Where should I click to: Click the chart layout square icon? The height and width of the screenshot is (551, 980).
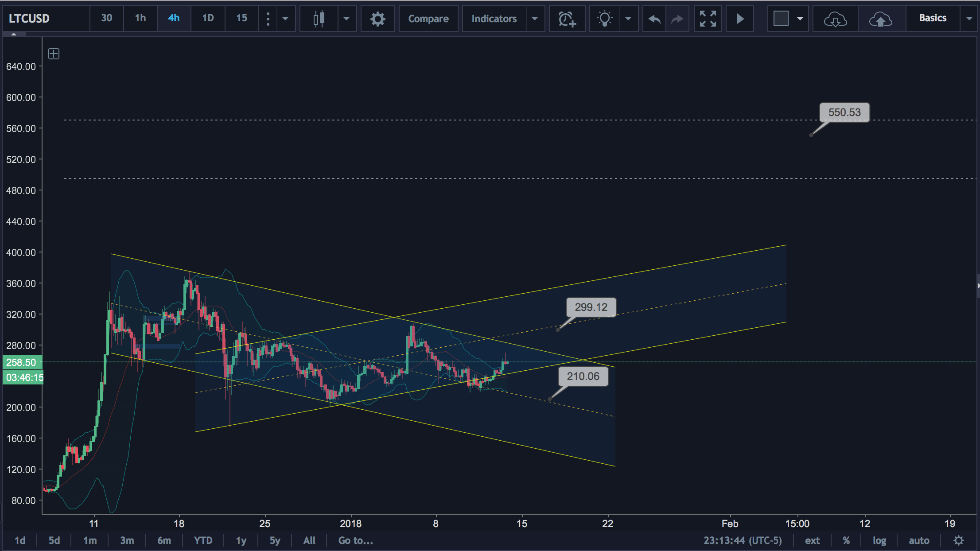coord(781,19)
